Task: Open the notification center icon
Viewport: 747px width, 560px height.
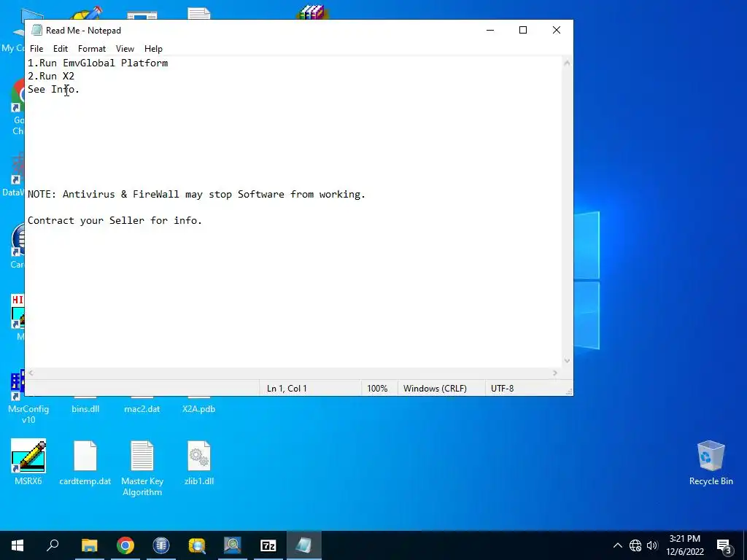Action: (x=724, y=545)
